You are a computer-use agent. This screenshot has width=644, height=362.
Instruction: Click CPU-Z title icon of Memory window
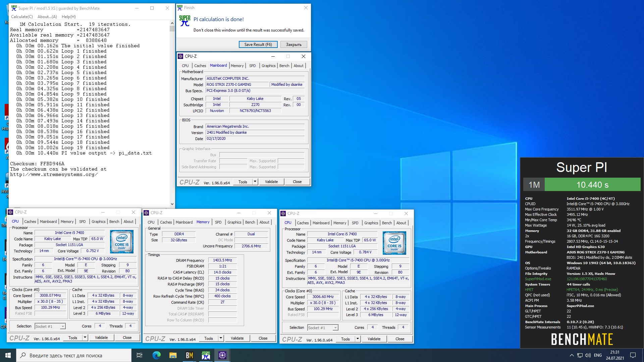pos(147,213)
